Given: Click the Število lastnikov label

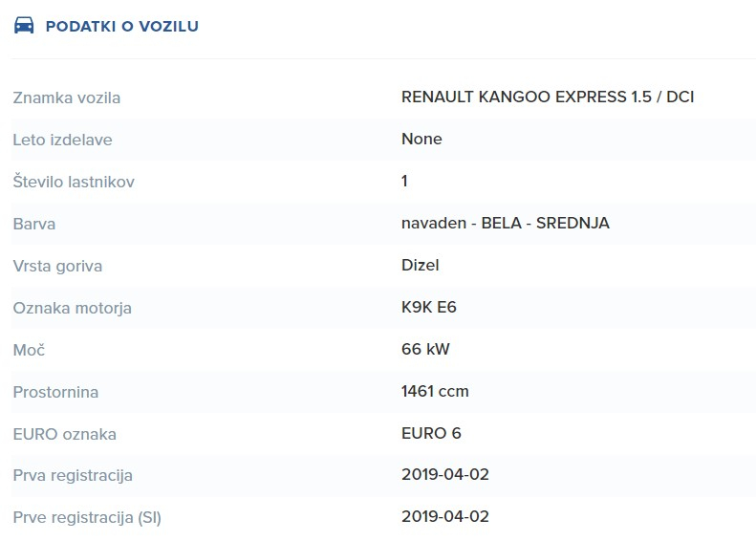Looking at the screenshot, I should click(74, 182).
